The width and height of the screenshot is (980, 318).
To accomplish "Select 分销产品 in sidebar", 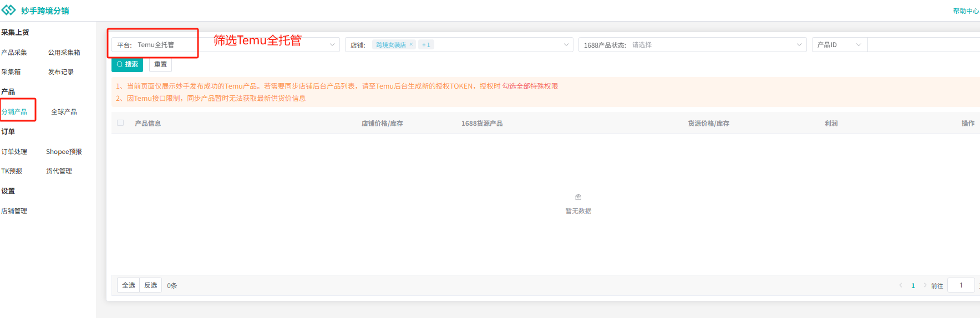I will point(14,112).
